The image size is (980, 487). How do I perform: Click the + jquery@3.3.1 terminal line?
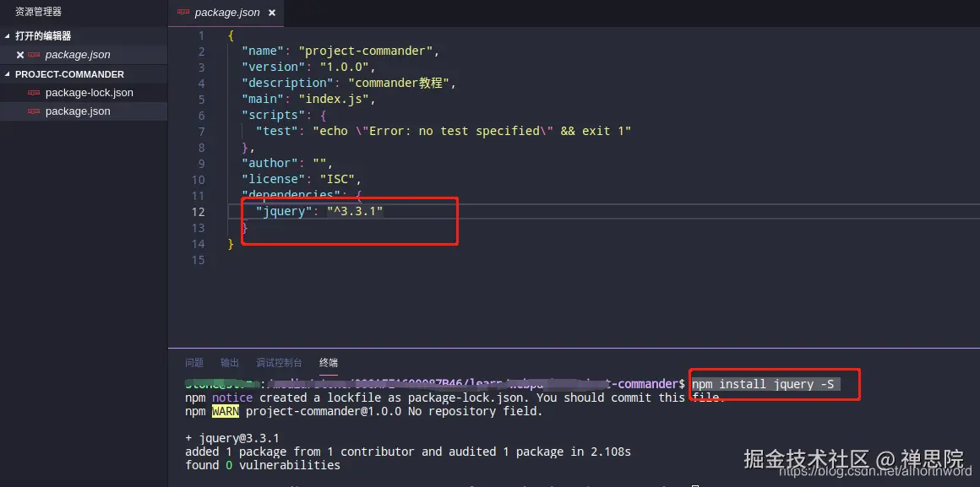pyautogui.click(x=231, y=438)
